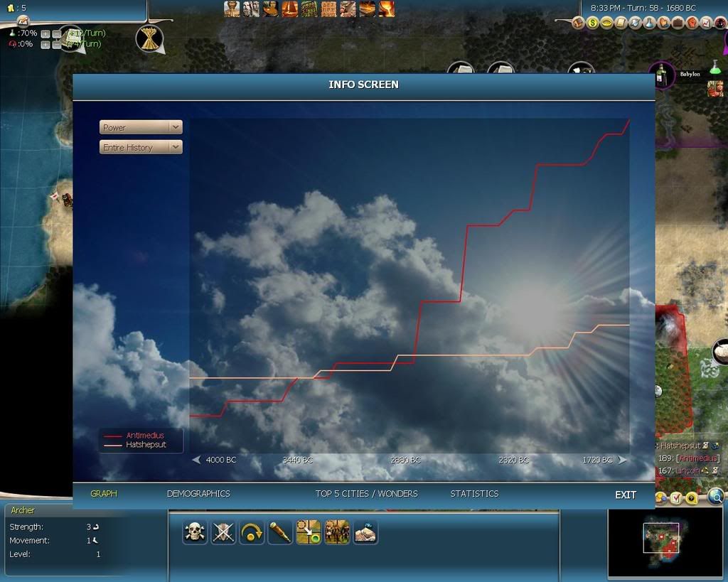Viewport: 728px width, 582px height.
Task: Click the wheat bundle bubble on map
Action: [149, 38]
